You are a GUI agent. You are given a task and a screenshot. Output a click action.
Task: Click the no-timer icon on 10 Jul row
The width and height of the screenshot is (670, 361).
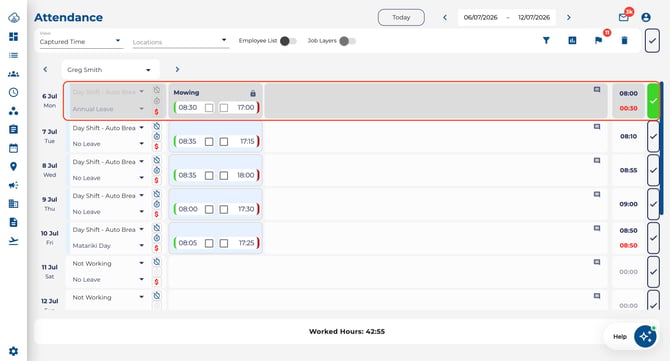[157, 228]
